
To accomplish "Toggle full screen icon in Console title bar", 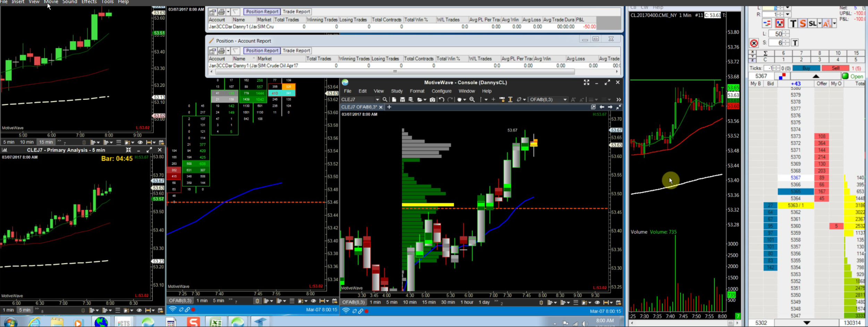I will click(586, 83).
